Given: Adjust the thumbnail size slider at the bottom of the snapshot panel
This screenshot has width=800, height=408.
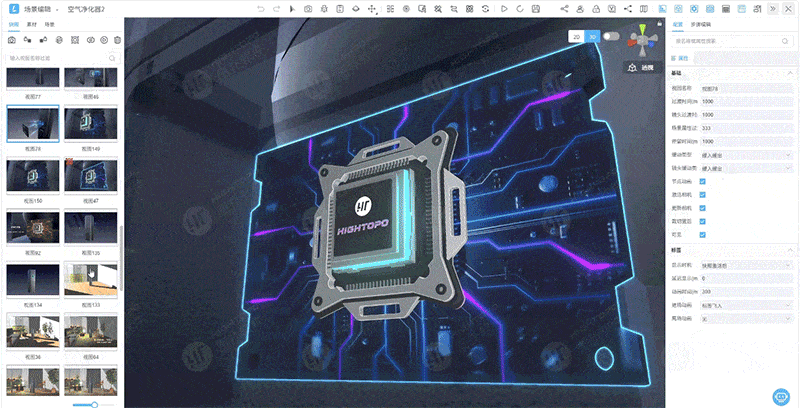Looking at the screenshot, I should point(94,405).
